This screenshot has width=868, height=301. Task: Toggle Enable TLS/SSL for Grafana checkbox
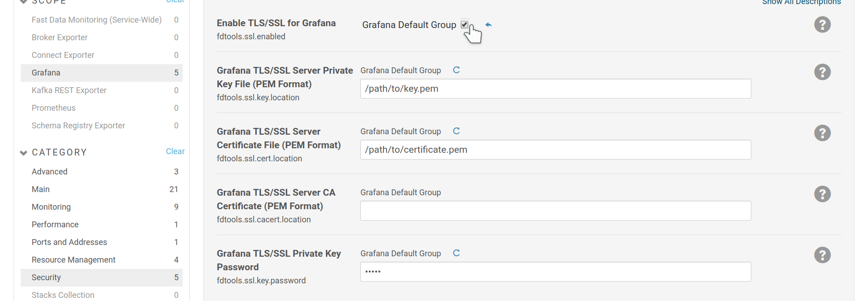pyautogui.click(x=464, y=24)
